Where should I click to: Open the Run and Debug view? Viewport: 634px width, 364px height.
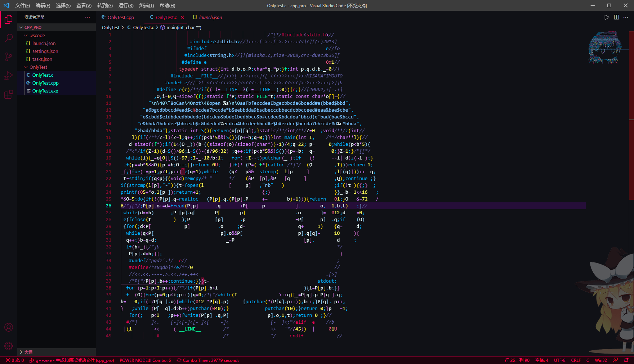[x=9, y=76]
